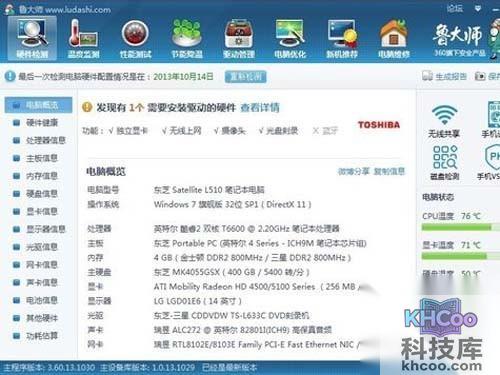Open the 论坛 forum link in title bar
The width and height of the screenshot is (500, 375).
(x=455, y=8)
